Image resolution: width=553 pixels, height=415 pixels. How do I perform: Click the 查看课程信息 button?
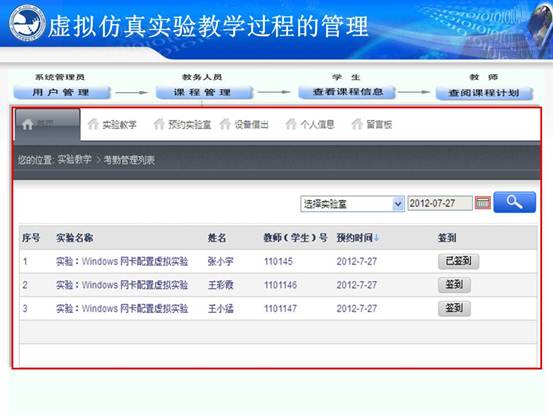(x=347, y=92)
